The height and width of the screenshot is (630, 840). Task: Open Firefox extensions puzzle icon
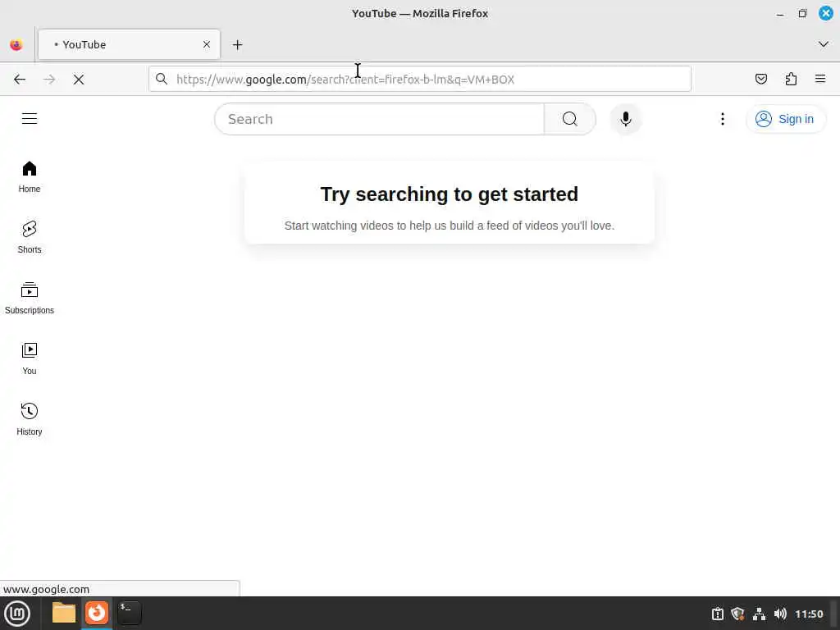791,80
